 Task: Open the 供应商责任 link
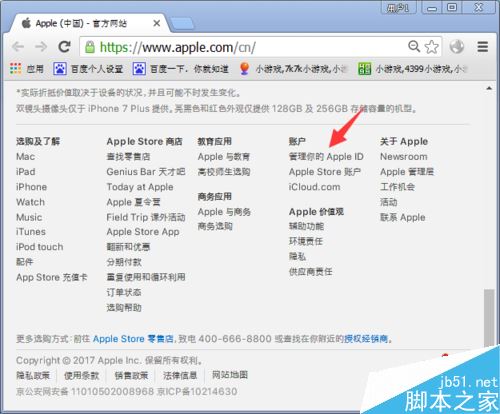[x=311, y=272]
